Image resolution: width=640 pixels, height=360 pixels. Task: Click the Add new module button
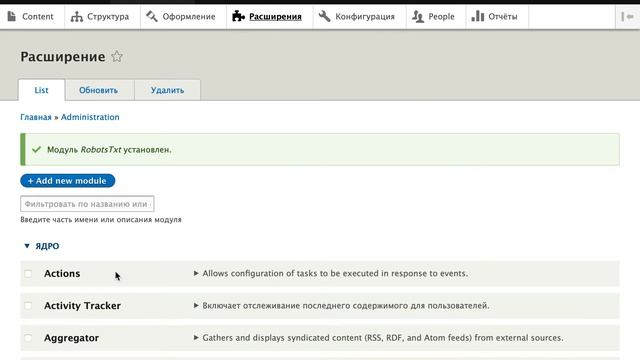point(68,180)
